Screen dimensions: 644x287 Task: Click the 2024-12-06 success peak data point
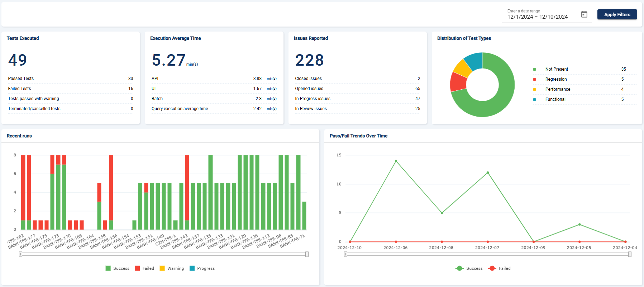396,161
